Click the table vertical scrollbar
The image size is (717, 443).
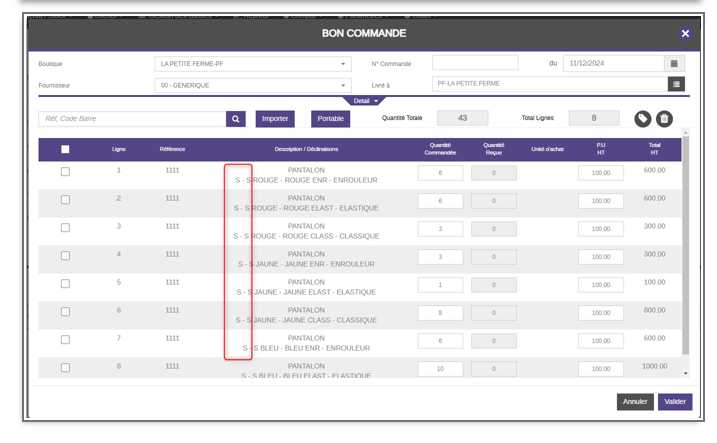(x=685, y=245)
